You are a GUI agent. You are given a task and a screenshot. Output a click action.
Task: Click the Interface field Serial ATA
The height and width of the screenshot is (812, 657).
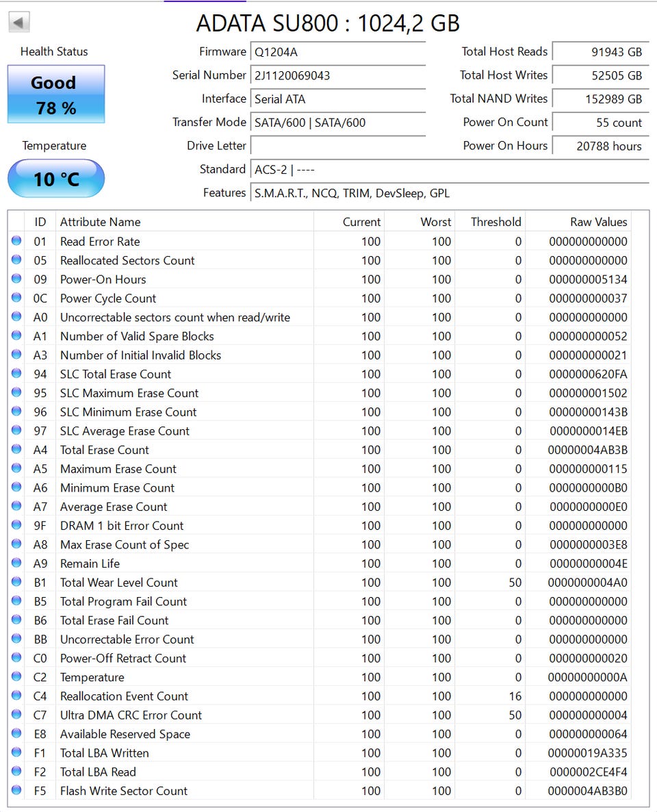pos(338,99)
